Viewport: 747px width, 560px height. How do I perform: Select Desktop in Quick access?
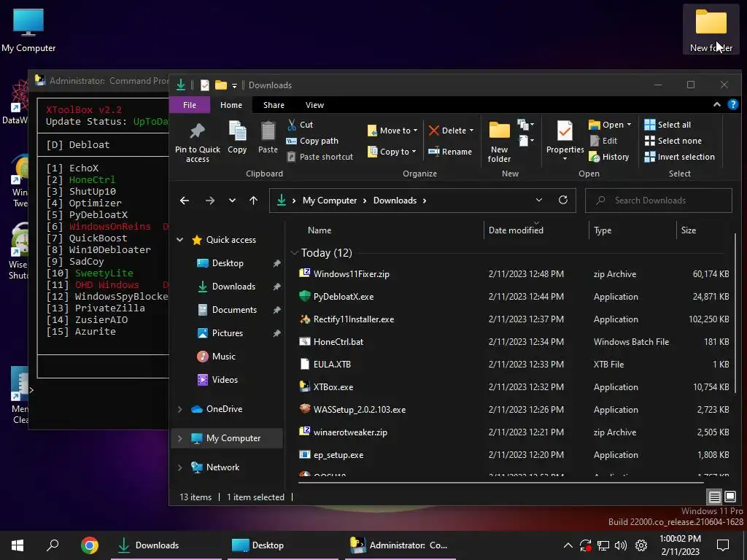point(228,263)
